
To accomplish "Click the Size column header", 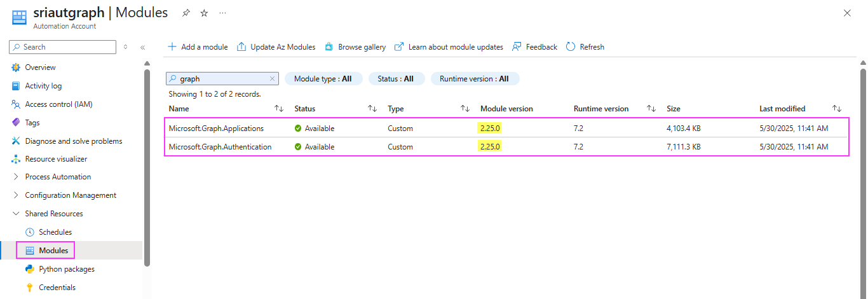I will click(673, 109).
